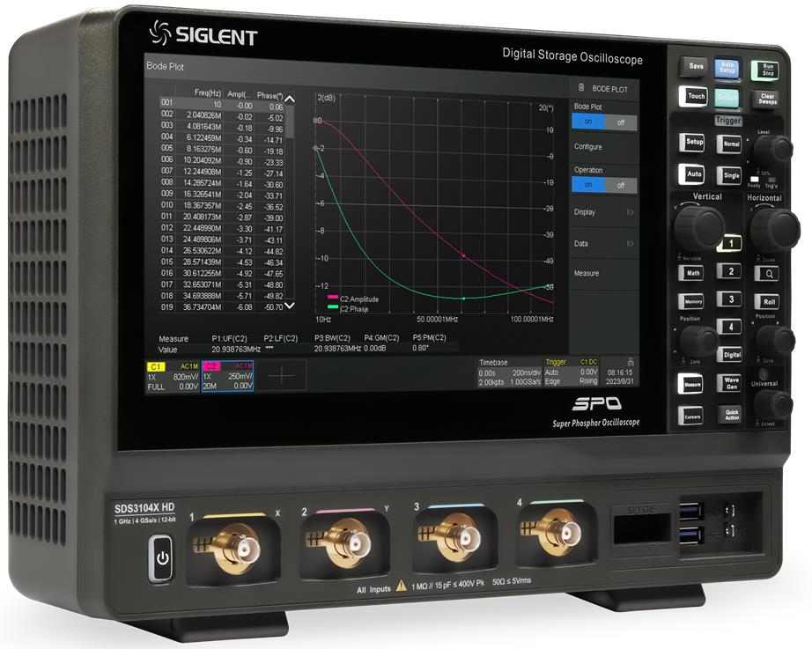The width and height of the screenshot is (812, 649).
Task: Tap the up arrow above data table scrollbar
Action: (x=290, y=100)
